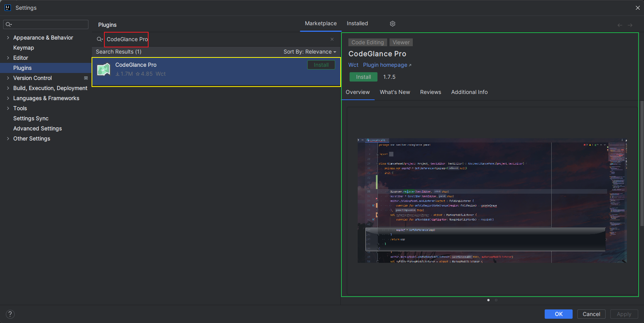The image size is (644, 323).
Task: Open the help question mark button
Action: click(10, 314)
